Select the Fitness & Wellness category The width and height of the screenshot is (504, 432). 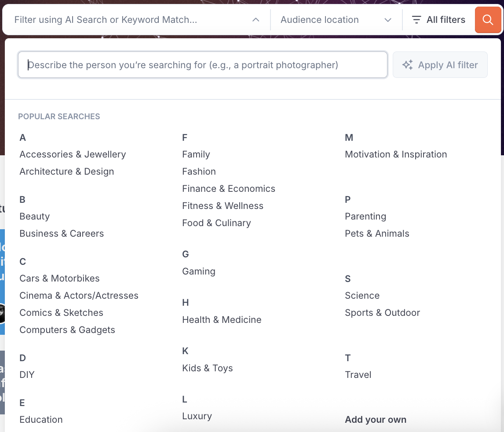223,206
